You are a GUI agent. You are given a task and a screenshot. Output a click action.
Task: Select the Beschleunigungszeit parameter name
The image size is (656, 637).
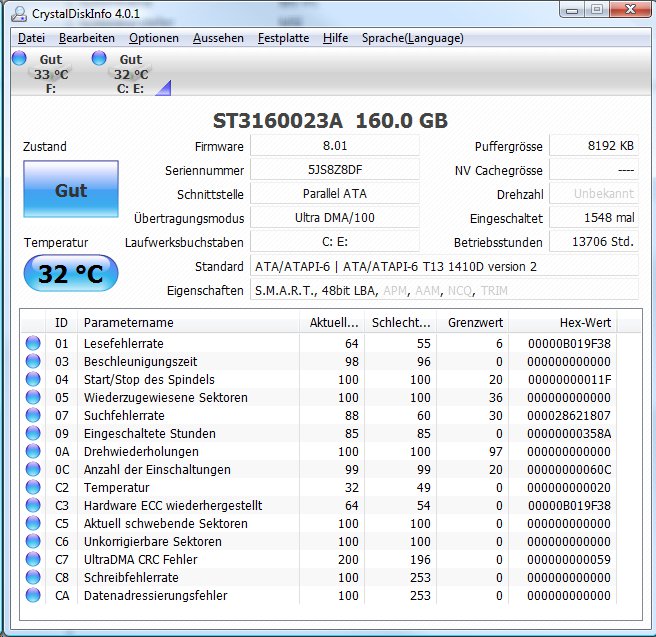[x=140, y=361]
